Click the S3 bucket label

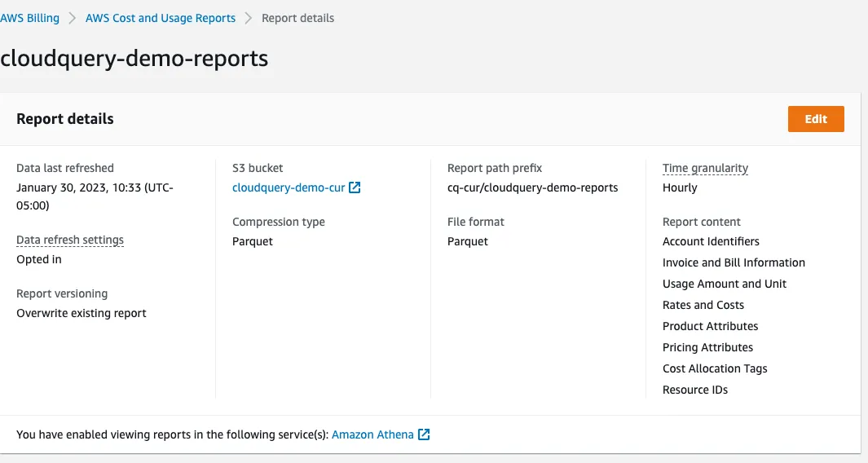point(258,169)
